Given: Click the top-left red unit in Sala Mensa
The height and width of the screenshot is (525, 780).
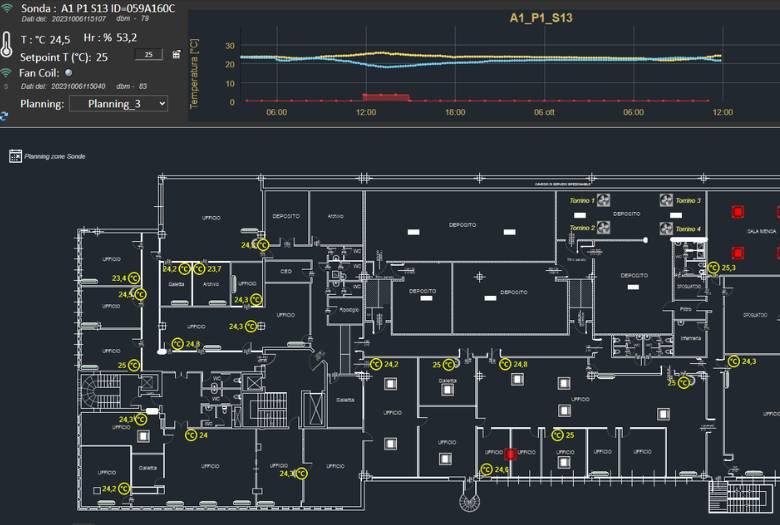Looking at the screenshot, I should click(x=739, y=212).
